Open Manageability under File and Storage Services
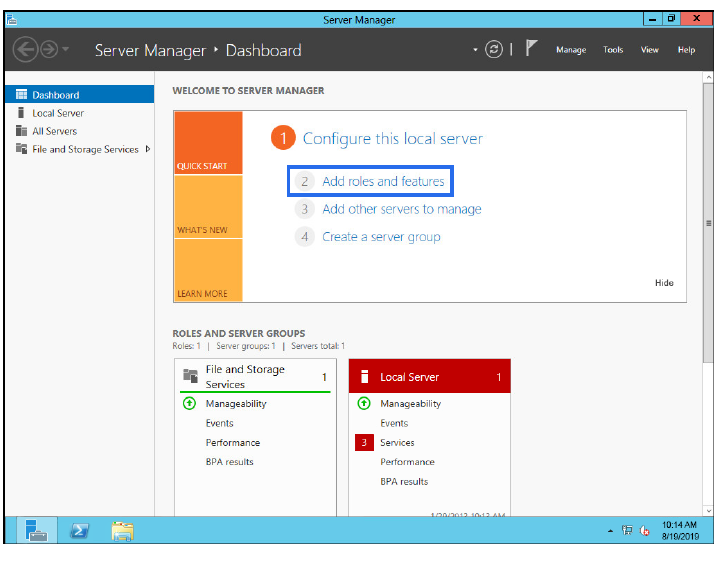Viewport: 718px width, 572px height. (236, 403)
